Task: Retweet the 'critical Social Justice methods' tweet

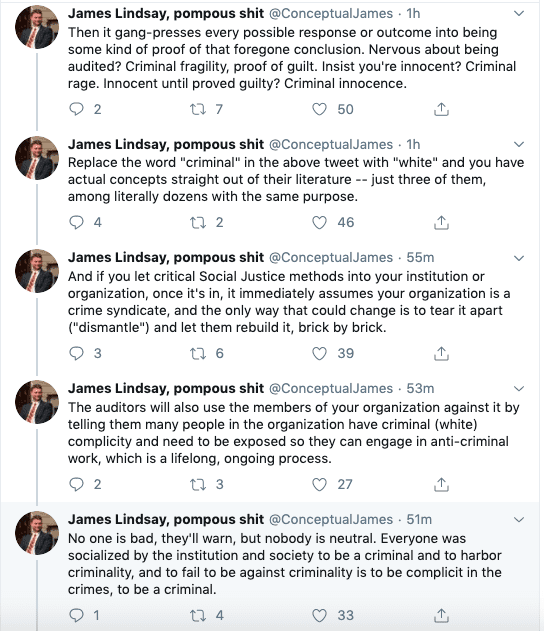Action: tap(198, 353)
